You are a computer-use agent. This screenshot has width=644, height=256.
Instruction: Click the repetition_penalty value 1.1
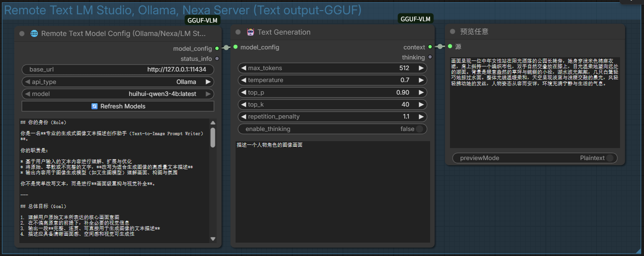point(406,117)
